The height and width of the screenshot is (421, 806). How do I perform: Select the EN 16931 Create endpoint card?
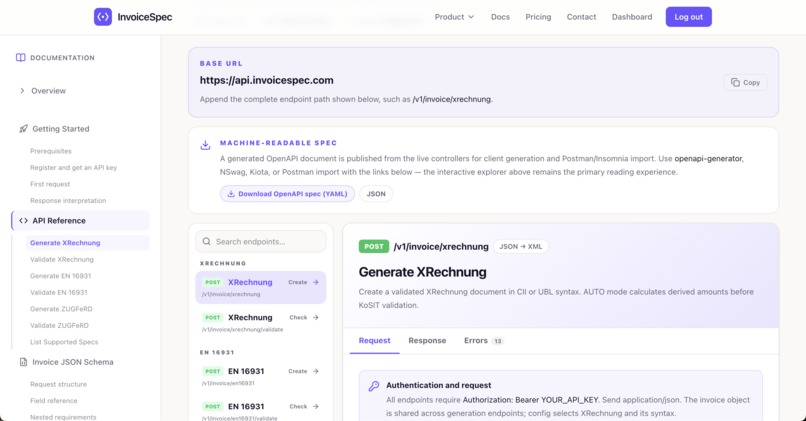coord(261,376)
